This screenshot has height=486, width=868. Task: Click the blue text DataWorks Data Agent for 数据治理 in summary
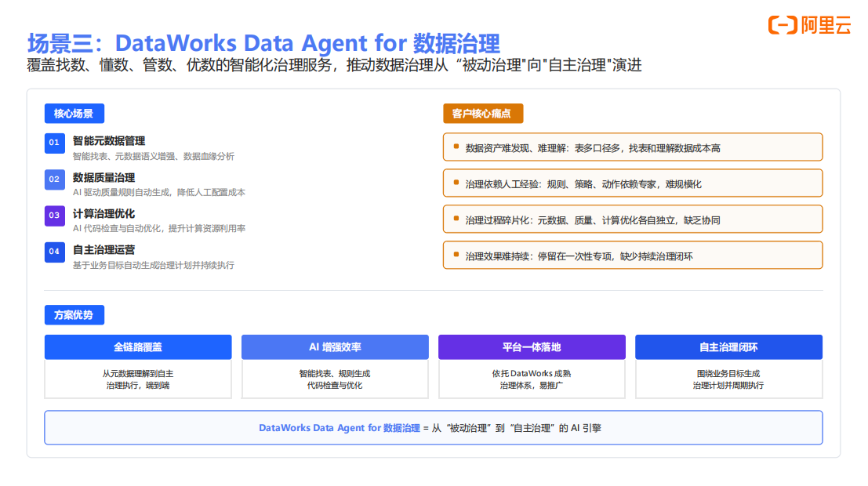(x=340, y=428)
